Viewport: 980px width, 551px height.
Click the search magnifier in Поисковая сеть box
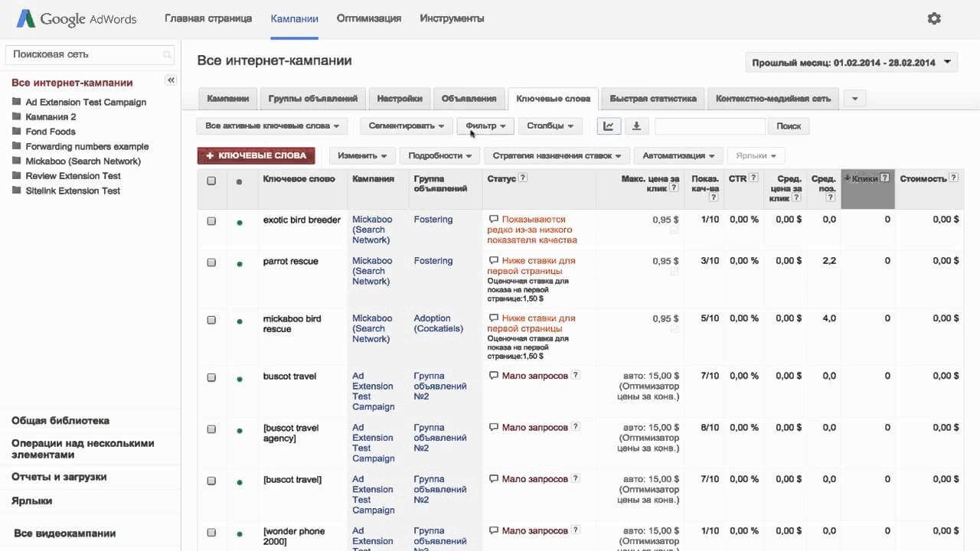point(167,55)
